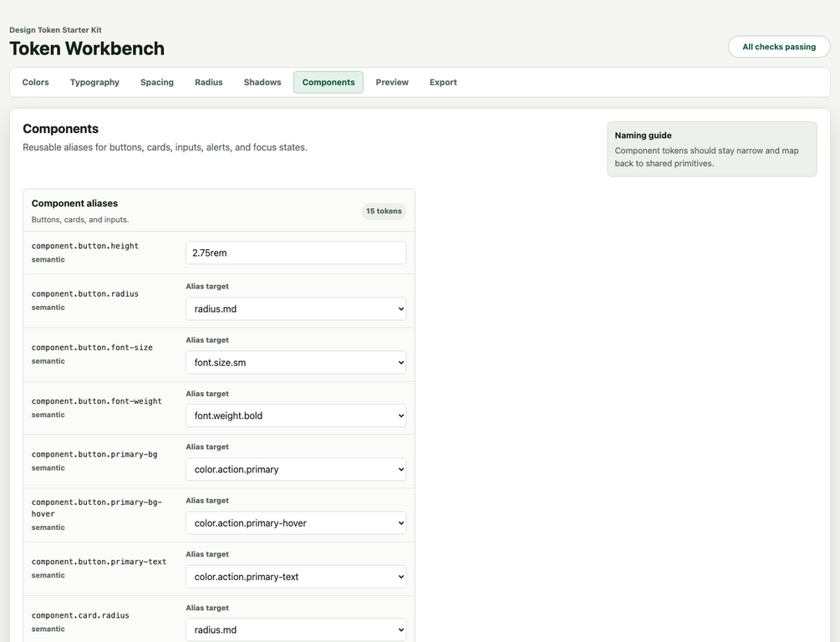Switch to the Export tab
840x642 pixels.
pyautogui.click(x=443, y=83)
